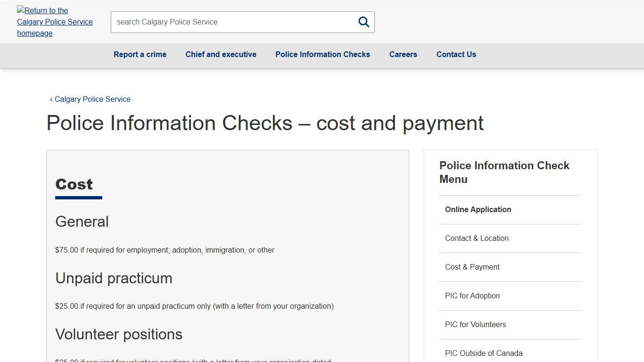644x362 pixels.
Task: Open the Careers navigation item
Action: (x=403, y=54)
